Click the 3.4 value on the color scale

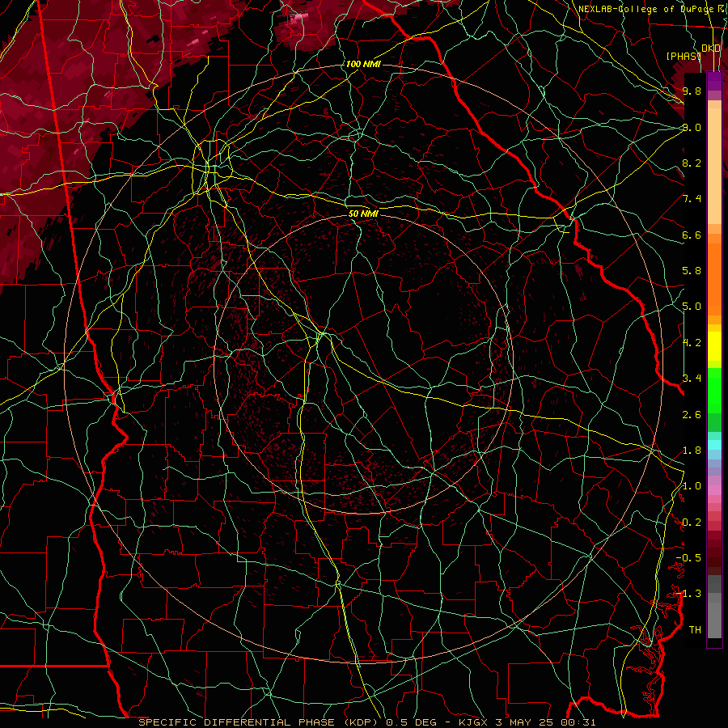click(692, 379)
